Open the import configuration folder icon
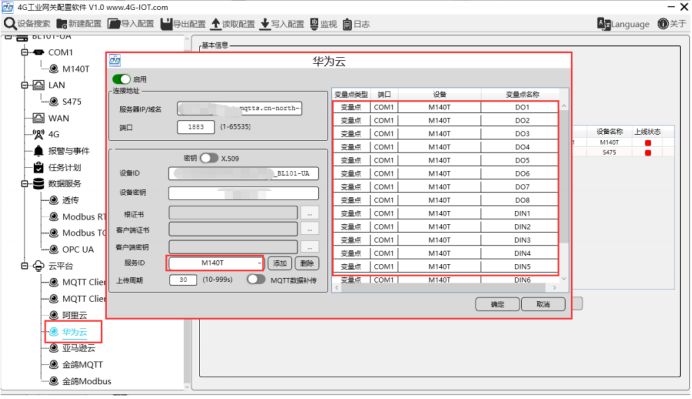This screenshot has height=399, width=692. (x=114, y=24)
